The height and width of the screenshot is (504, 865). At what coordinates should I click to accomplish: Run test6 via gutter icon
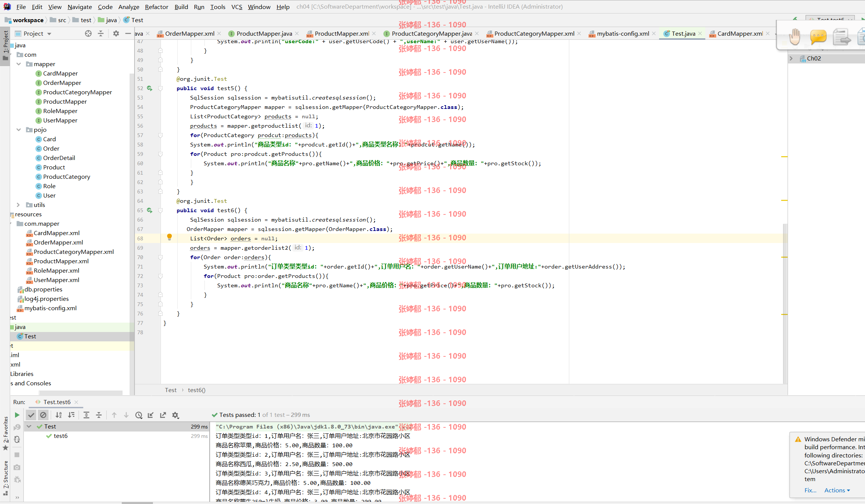tap(150, 211)
